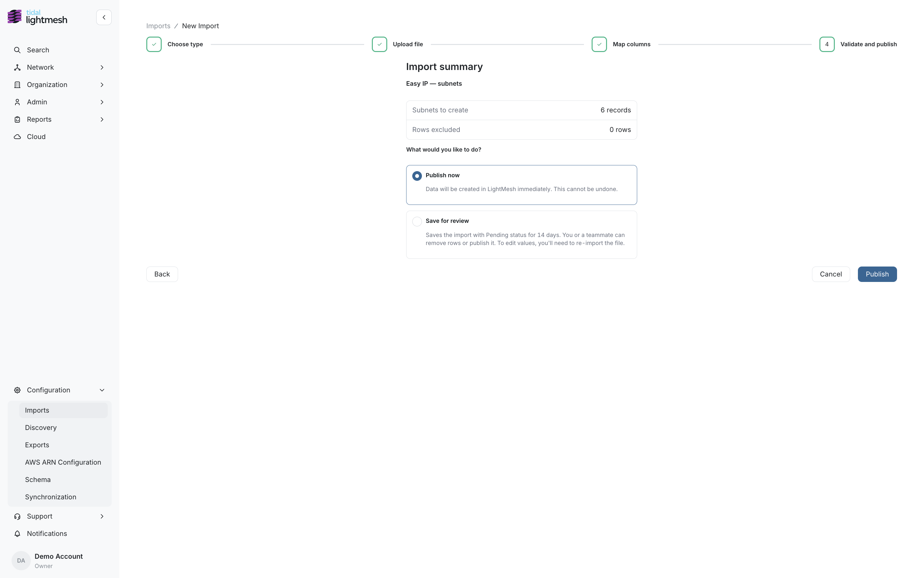924x578 pixels.
Task: Click the Organization building icon
Action: pyautogui.click(x=17, y=85)
